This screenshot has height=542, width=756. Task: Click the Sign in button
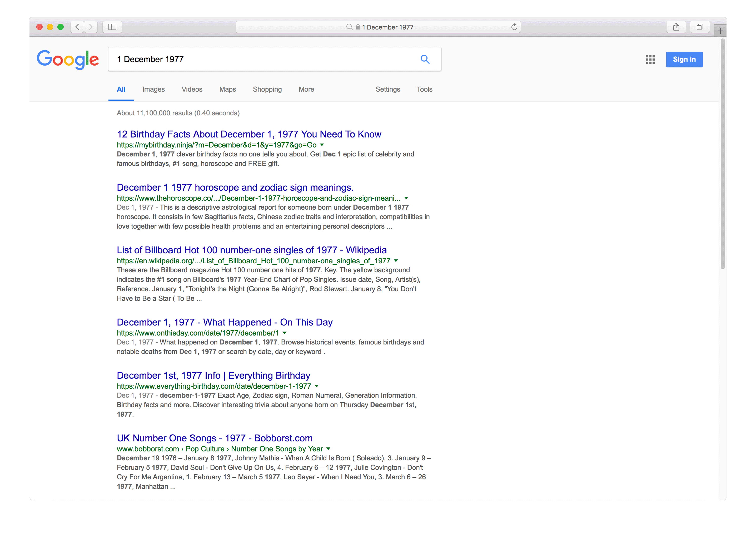pyautogui.click(x=684, y=59)
